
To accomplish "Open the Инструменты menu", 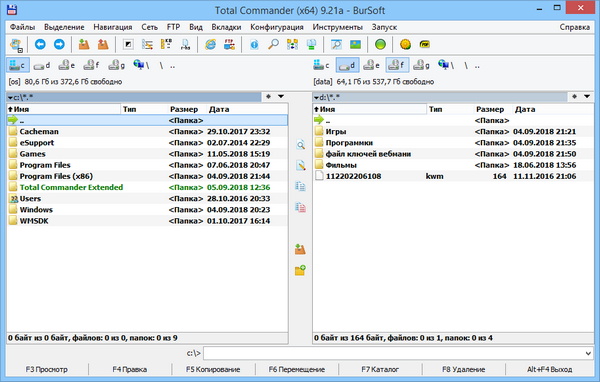I will click(338, 27).
